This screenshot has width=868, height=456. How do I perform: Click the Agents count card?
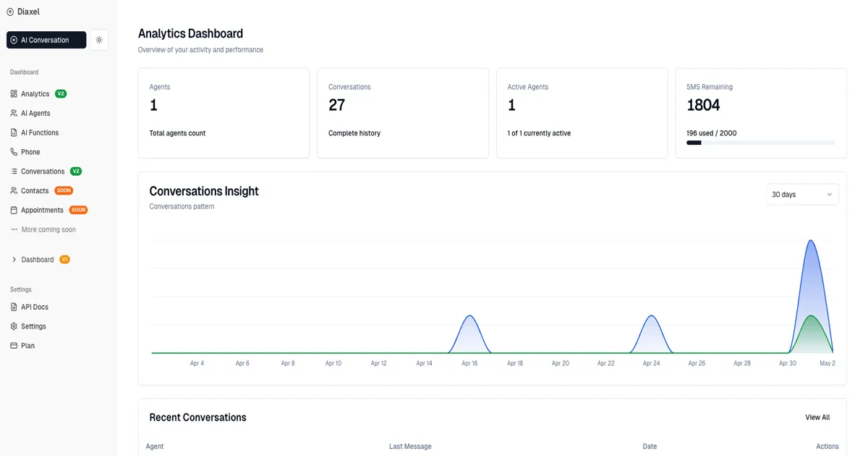(x=224, y=113)
